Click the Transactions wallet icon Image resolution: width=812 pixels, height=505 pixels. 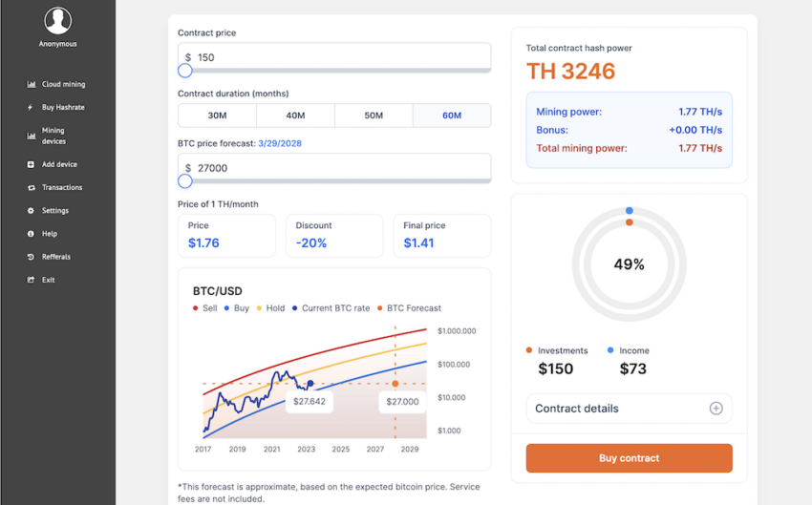coord(32,188)
